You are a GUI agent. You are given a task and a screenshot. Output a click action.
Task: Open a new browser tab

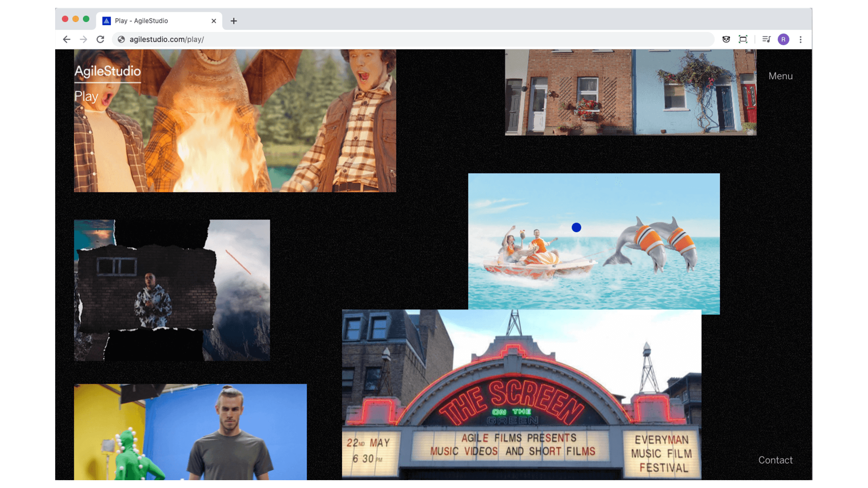pos(233,21)
